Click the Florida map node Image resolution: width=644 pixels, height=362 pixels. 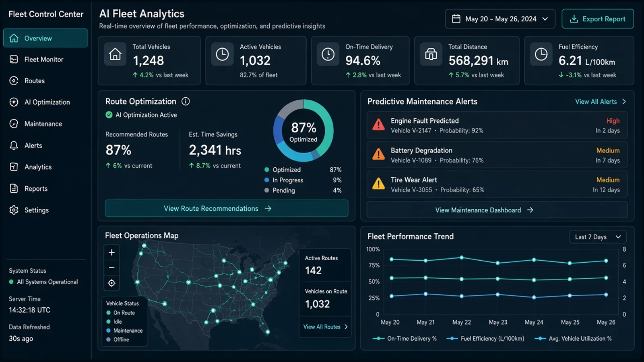[x=268, y=332]
